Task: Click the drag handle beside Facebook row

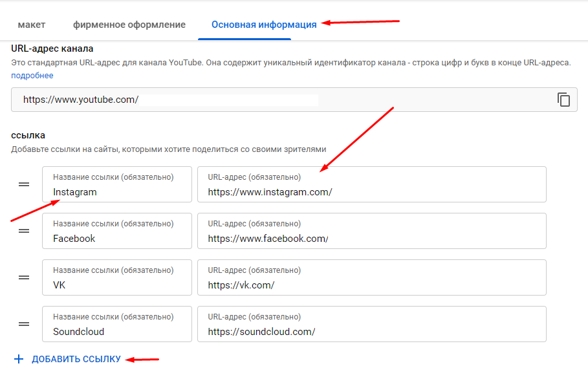Action: (x=24, y=231)
